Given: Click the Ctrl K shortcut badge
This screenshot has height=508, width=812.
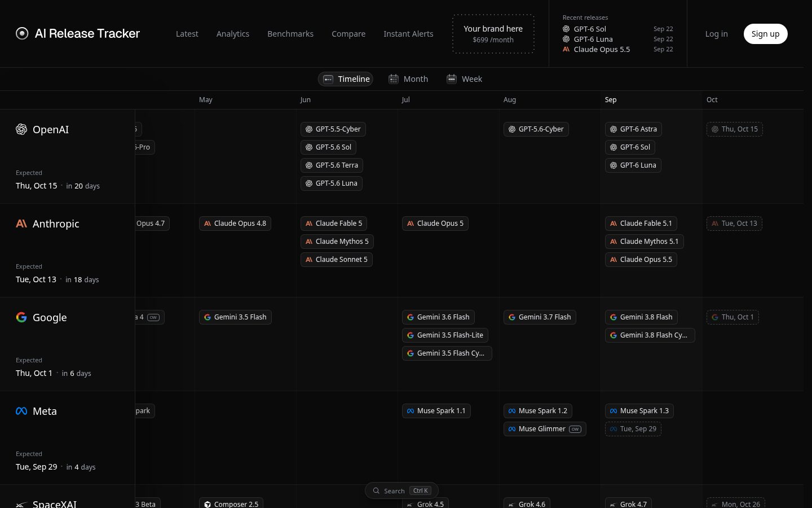Looking at the screenshot, I should [421, 491].
